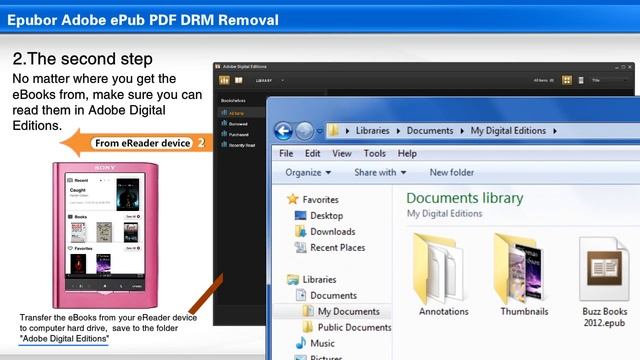This screenshot has height=360, width=640.
Task: Click the Downloads folder icon
Action: tap(300, 231)
